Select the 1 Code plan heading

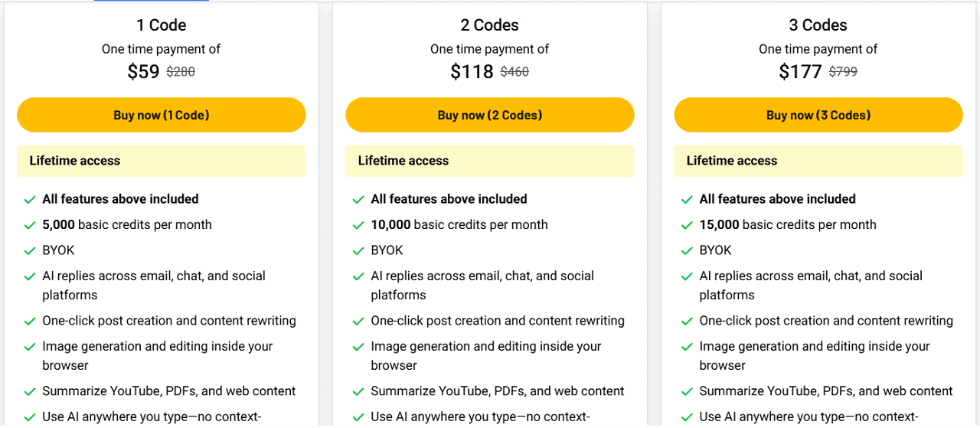point(162,25)
